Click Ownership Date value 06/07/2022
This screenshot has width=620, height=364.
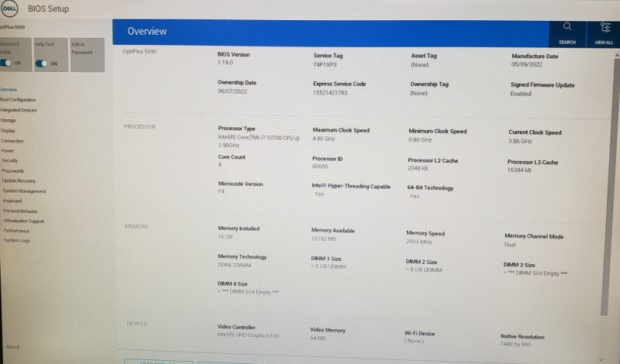pos(232,91)
